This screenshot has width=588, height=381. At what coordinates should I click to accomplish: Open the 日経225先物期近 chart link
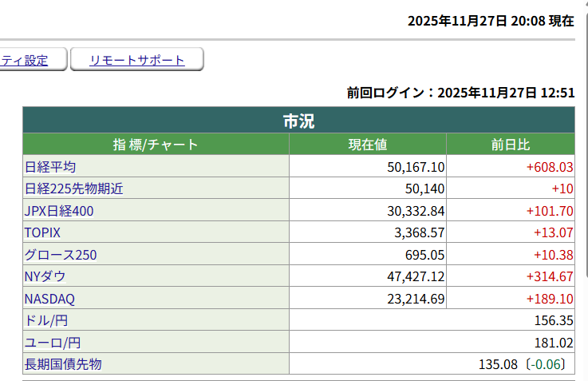click(73, 189)
